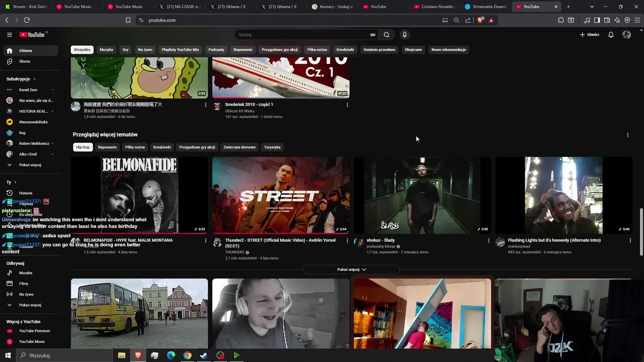Select the Rapowanie chip in the top filter bar

[x=243, y=50]
